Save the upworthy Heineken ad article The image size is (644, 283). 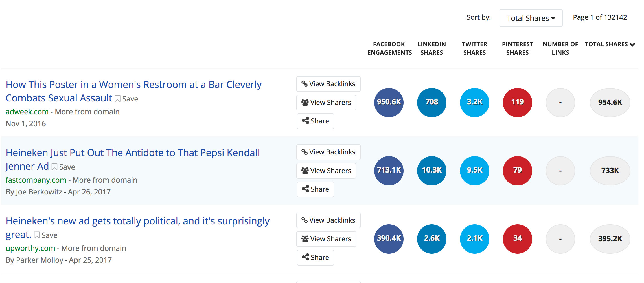pyautogui.click(x=46, y=235)
